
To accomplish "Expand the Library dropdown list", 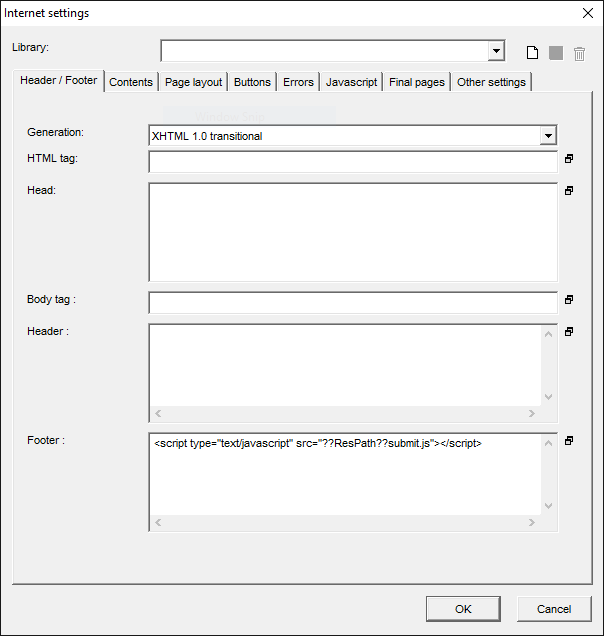I will (496, 51).
